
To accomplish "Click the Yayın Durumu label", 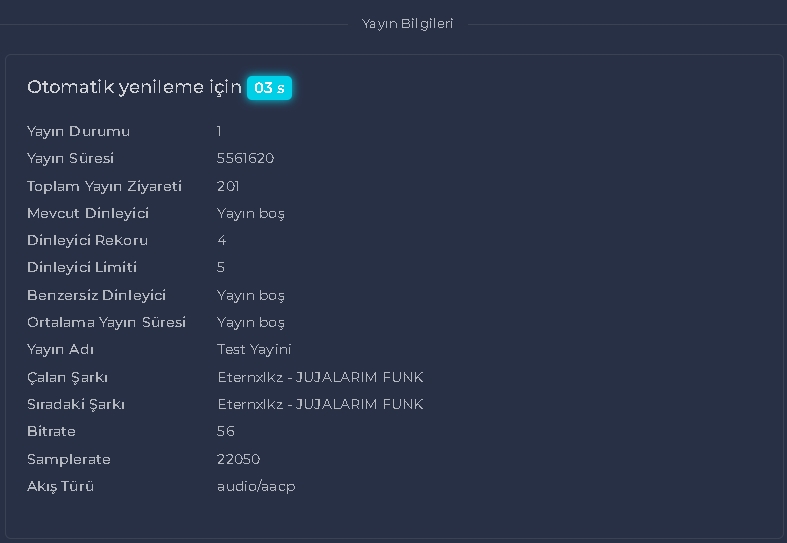I will pyautogui.click(x=78, y=131).
